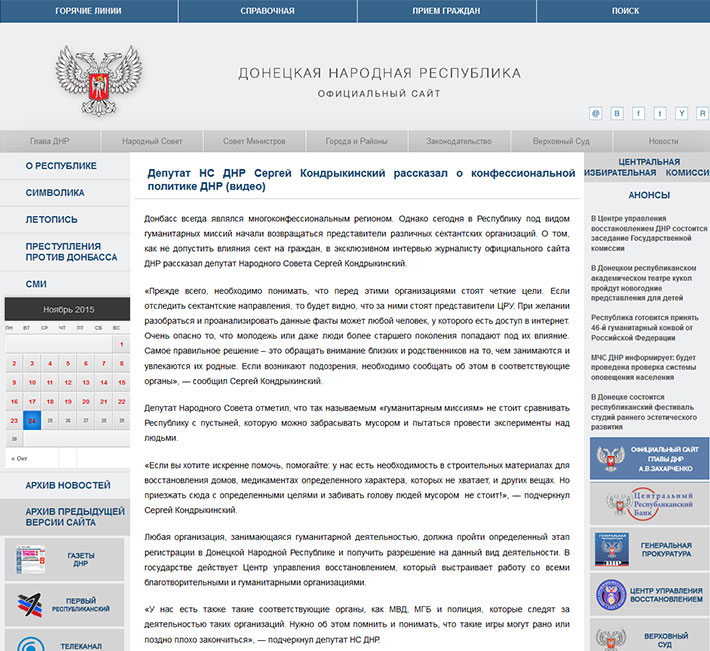This screenshot has width=710, height=651.
Task: Select November 15 in the calendar
Action: click(122, 383)
